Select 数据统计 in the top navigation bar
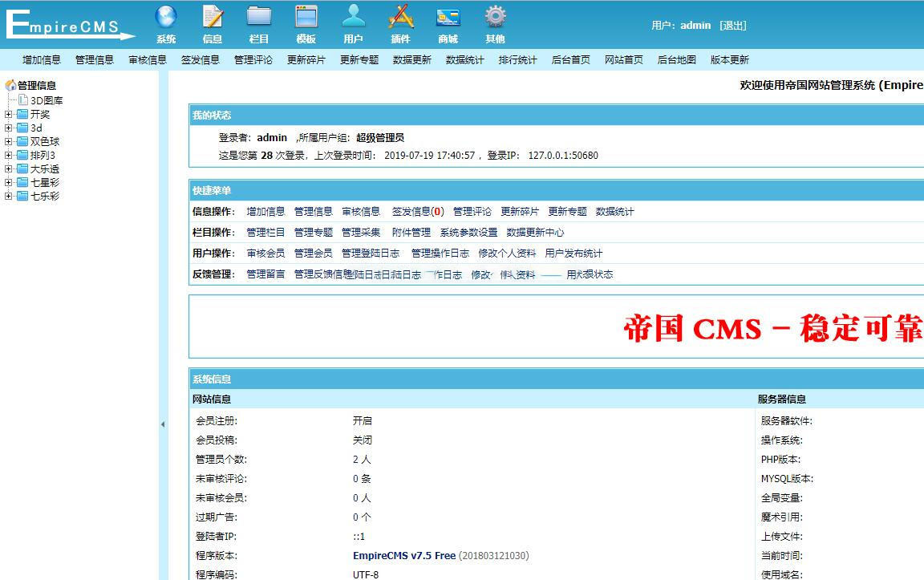924x580 pixels. point(465,59)
